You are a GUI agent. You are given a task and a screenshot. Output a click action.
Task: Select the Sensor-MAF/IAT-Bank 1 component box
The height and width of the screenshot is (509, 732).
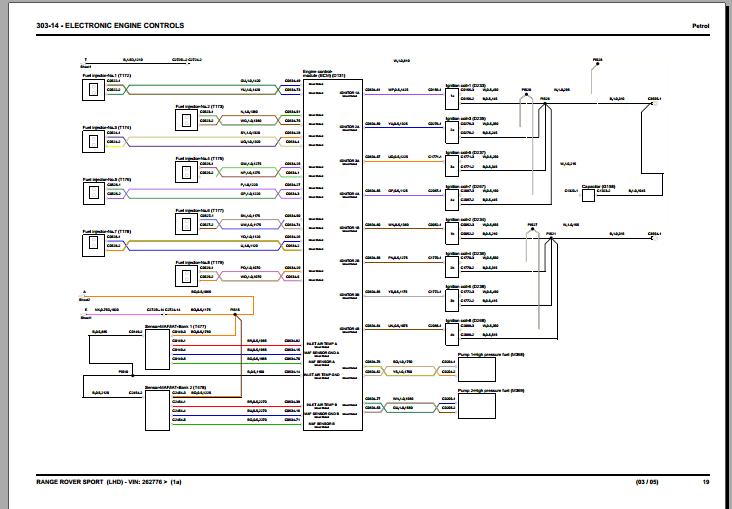click(157, 349)
